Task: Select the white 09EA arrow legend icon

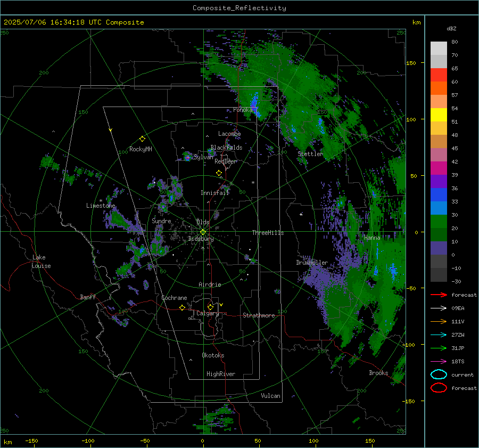Action: pyautogui.click(x=439, y=308)
